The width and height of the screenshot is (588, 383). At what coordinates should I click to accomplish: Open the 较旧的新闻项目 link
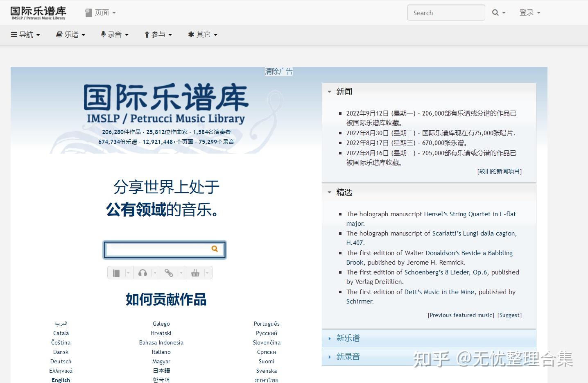[x=500, y=171]
